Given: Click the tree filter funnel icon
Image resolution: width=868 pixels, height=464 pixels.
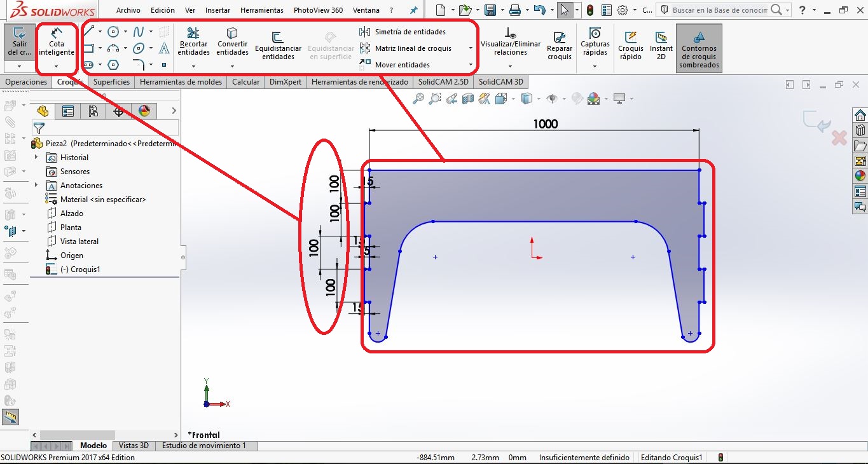Looking at the screenshot, I should pyautogui.click(x=39, y=128).
